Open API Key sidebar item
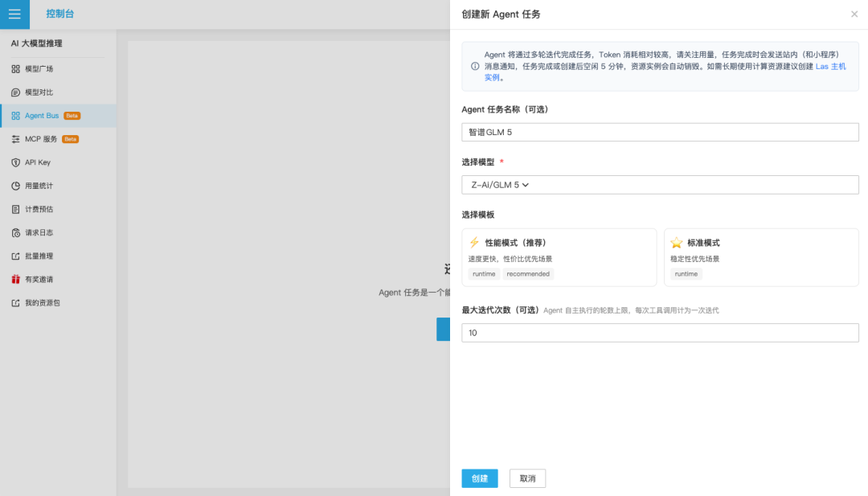This screenshot has height=496, width=868. (58, 162)
